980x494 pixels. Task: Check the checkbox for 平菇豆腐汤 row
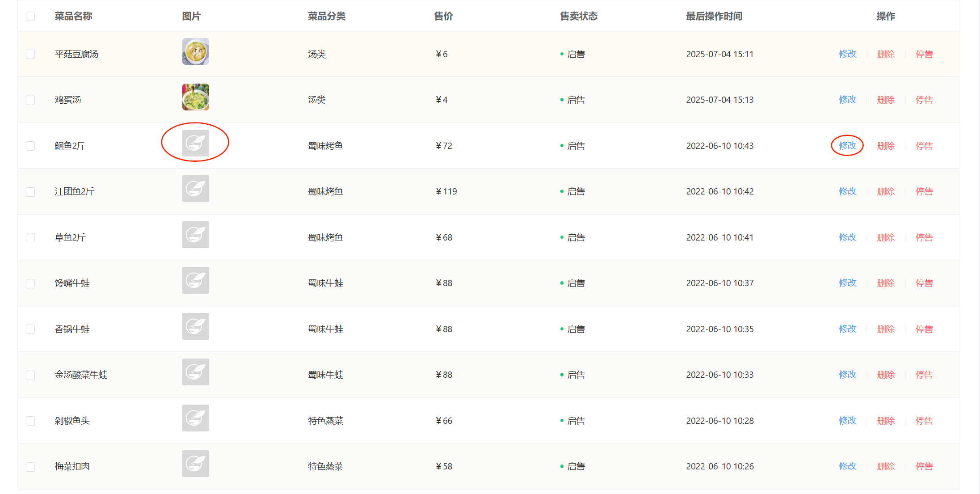pyautogui.click(x=30, y=55)
